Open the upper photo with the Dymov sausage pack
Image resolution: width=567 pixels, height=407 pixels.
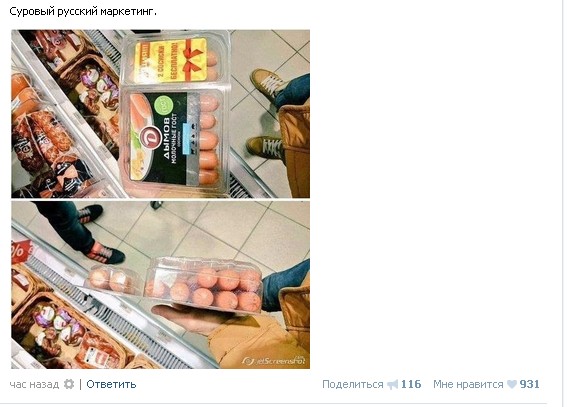pyautogui.click(x=161, y=113)
